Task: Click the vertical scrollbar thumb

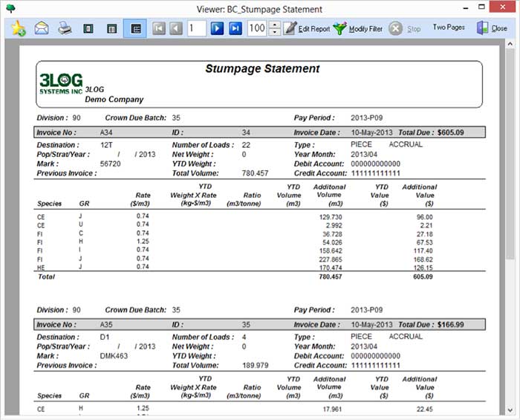Action: (x=510, y=154)
